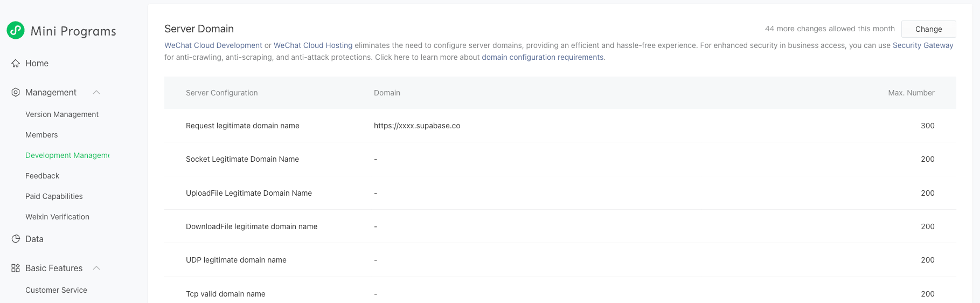This screenshot has height=303, width=980.
Task: Click 'UploadFile Legitimate Domain Name' row label
Action: [249, 193]
